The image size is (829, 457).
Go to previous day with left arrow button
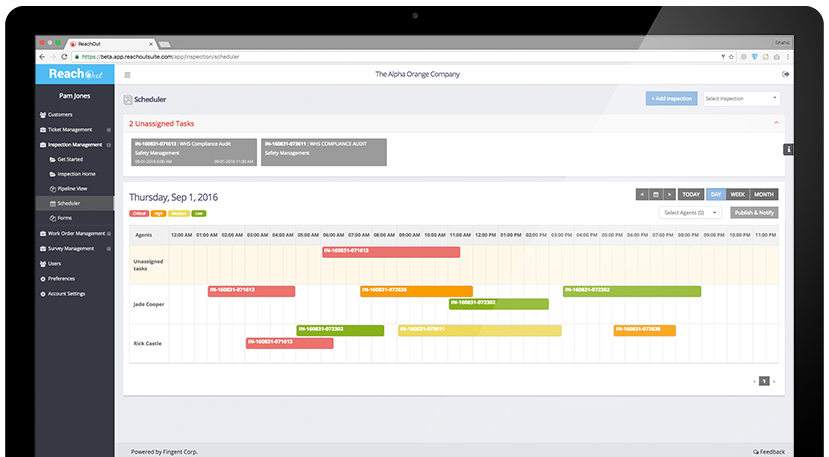(x=642, y=195)
